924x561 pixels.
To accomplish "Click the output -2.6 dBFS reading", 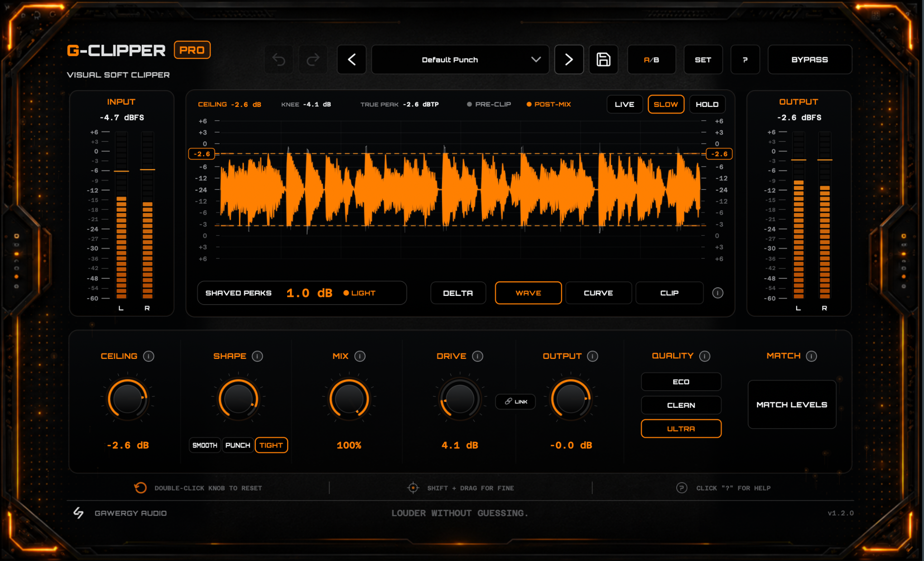I will click(799, 117).
